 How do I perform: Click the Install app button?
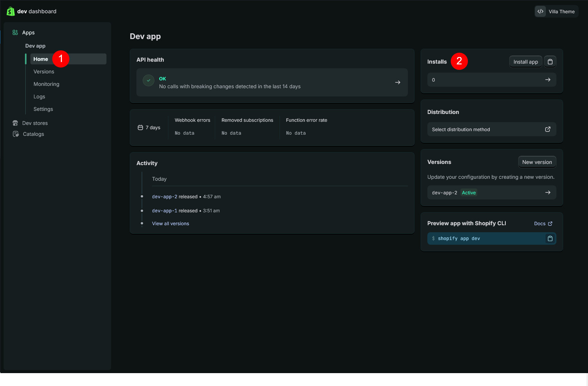click(525, 62)
